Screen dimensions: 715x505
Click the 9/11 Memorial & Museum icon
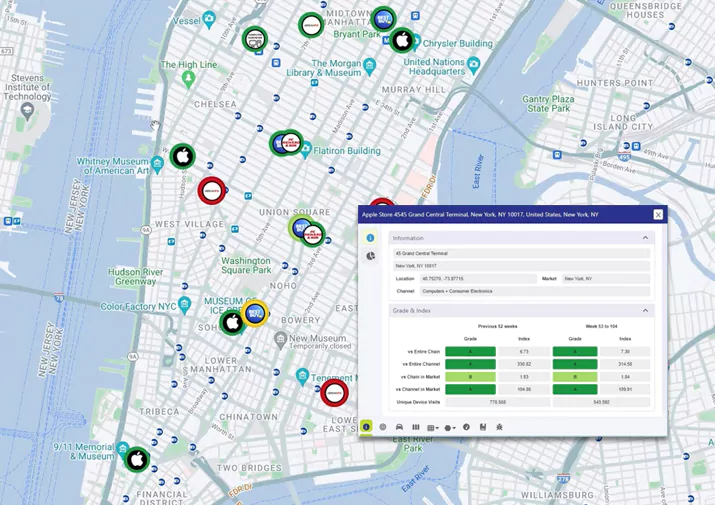122,449
